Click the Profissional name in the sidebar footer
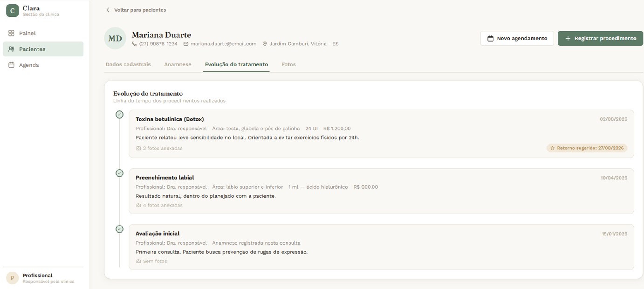 click(38, 275)
